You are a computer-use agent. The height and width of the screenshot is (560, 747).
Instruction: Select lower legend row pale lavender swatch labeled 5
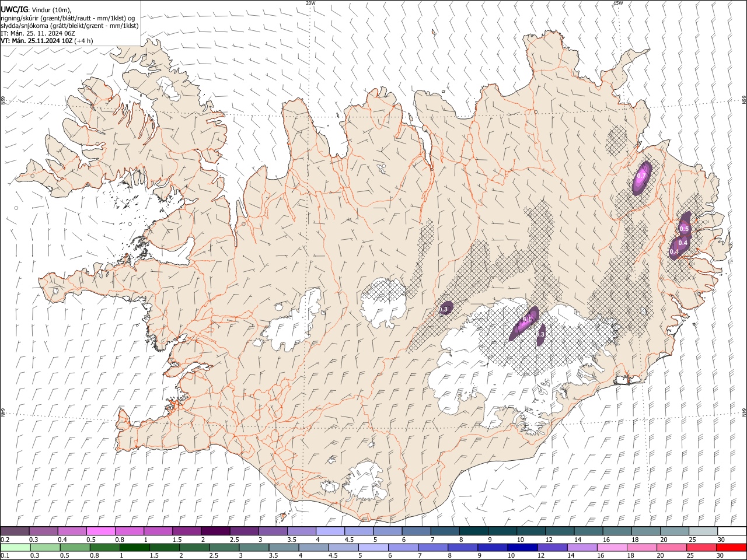373,547
